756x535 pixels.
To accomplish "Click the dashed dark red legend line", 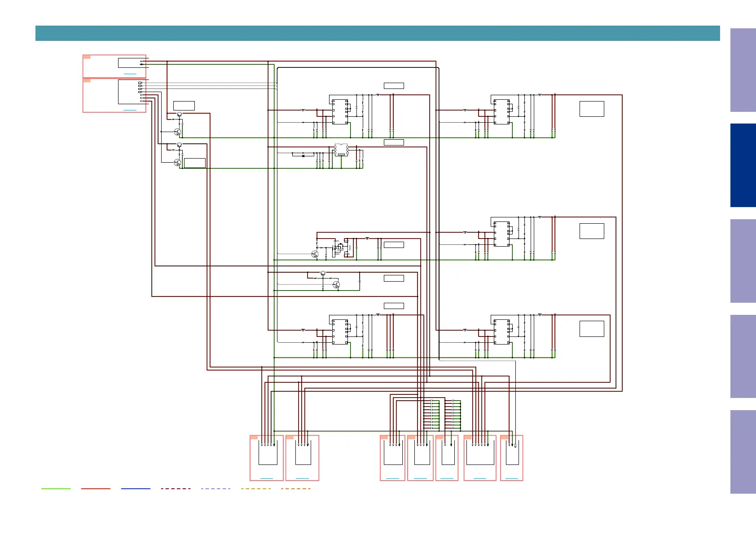I will pos(176,488).
